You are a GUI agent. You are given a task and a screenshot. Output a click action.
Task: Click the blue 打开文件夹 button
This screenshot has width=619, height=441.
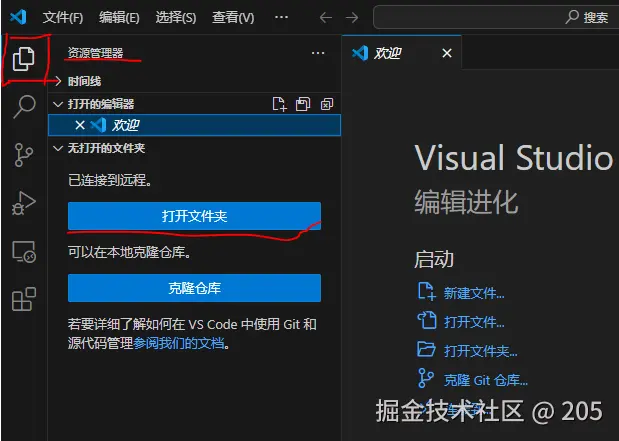click(x=194, y=216)
